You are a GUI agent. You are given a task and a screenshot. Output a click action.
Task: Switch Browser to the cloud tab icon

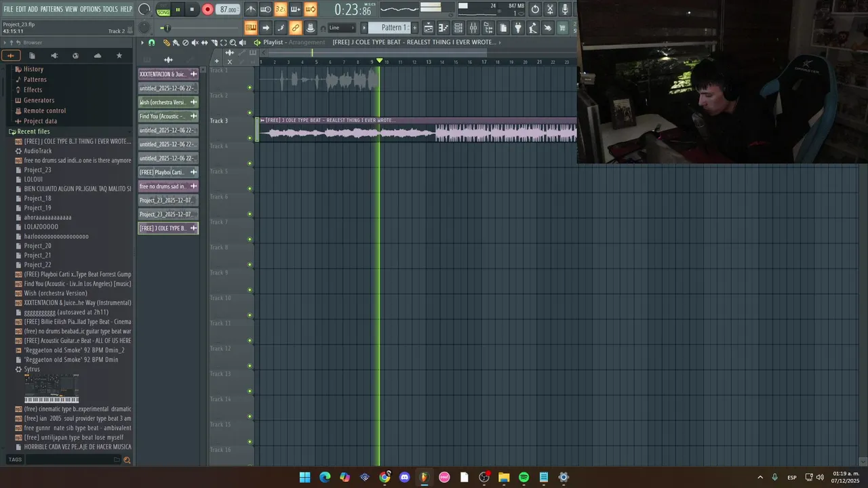(x=97, y=56)
